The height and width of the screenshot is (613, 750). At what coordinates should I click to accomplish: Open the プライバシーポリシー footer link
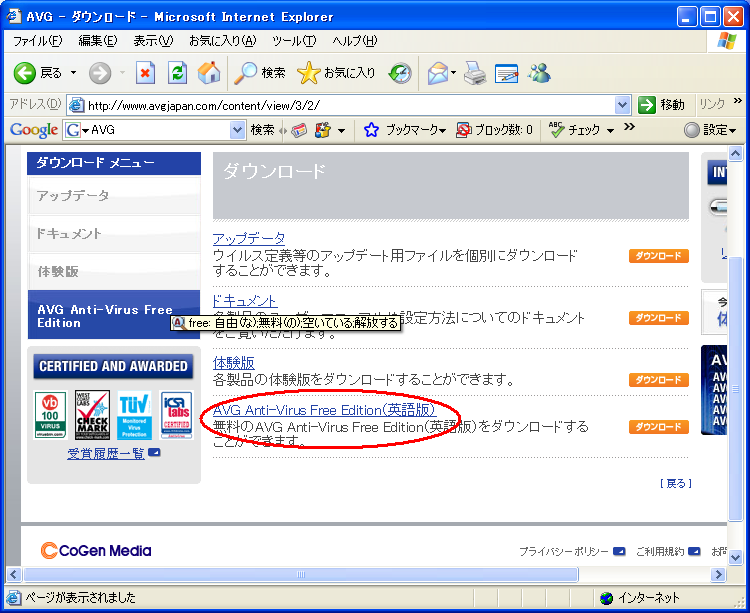tap(563, 552)
